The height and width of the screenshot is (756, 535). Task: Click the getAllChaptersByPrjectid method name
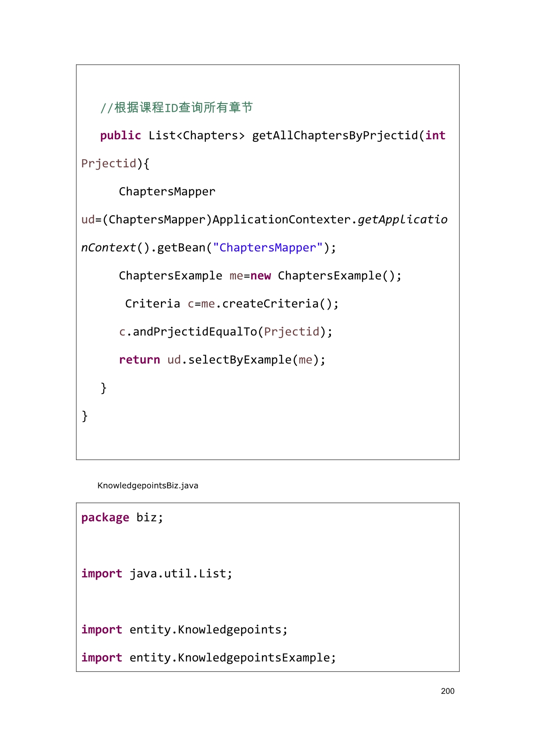pos(335,135)
